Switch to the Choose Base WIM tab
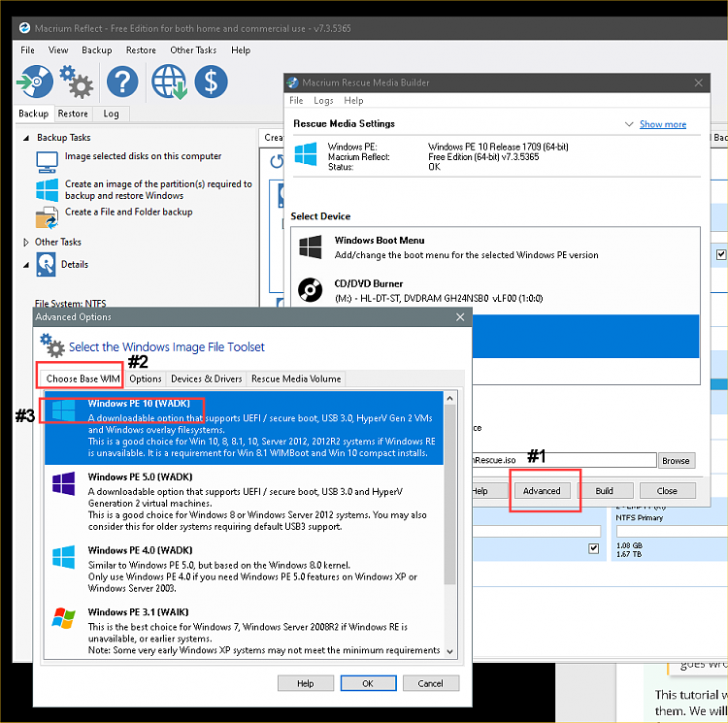728x723 pixels. [83, 378]
